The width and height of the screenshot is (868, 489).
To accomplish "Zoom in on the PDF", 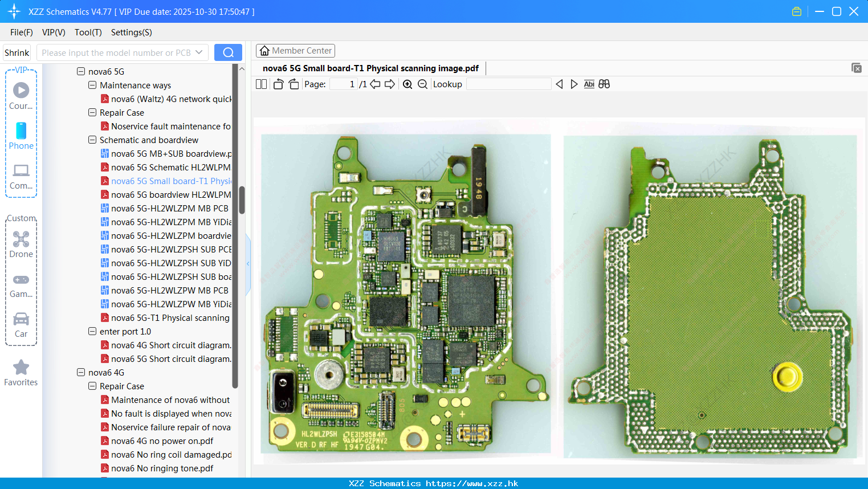I will tap(407, 84).
